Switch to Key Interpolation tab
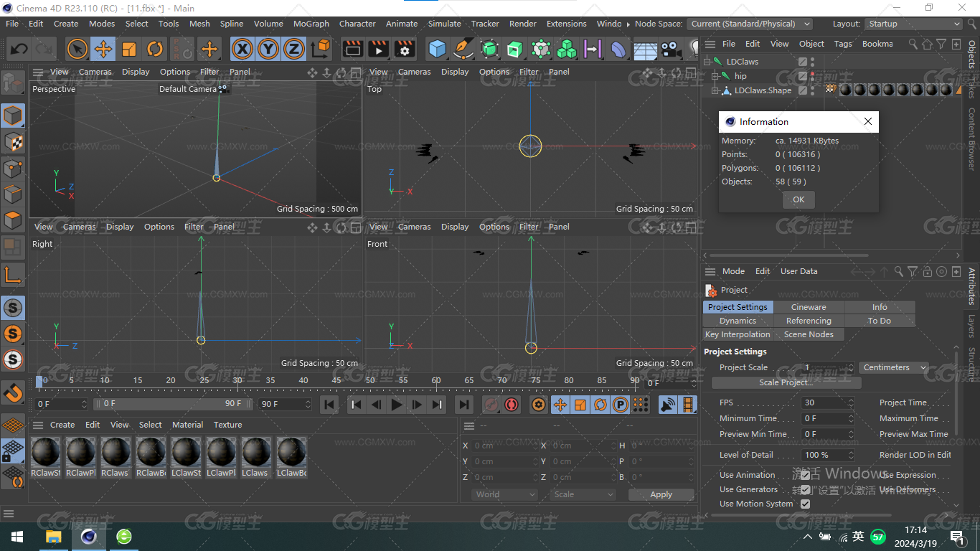Screen dimensions: 980x551 tap(738, 334)
